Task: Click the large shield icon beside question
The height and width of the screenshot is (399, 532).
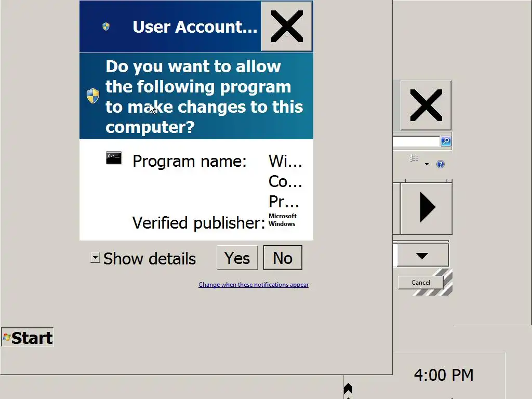Action: point(92,96)
